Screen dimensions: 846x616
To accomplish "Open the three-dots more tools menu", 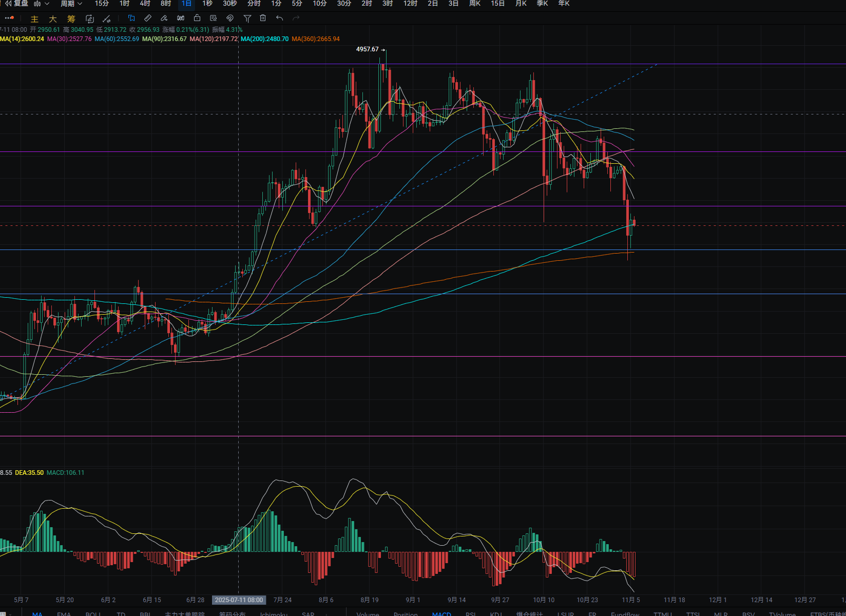I will [x=9, y=18].
